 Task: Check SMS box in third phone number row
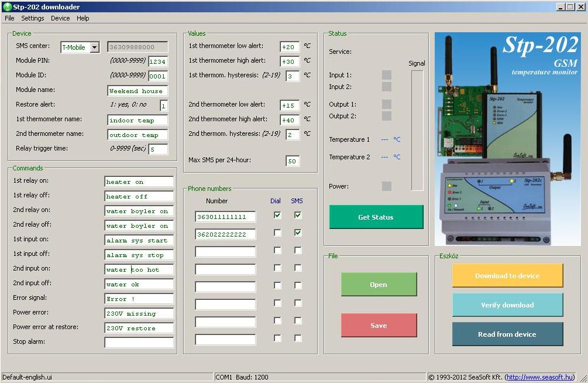click(x=298, y=250)
